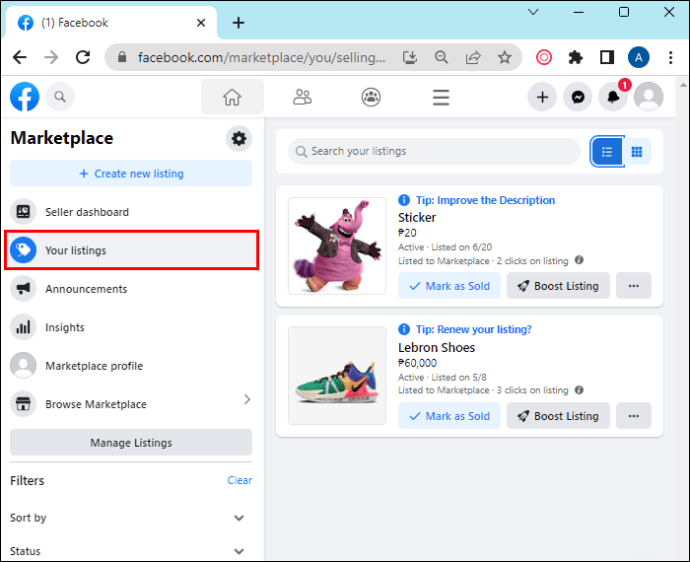The image size is (690, 562).
Task: Expand Browse Marketplace chevron
Action: pyautogui.click(x=247, y=399)
